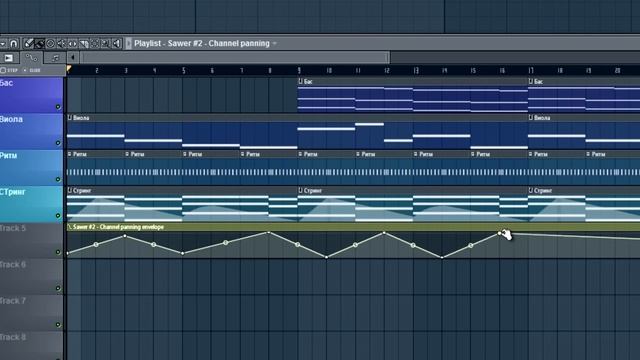
Task: Open the playlist options menu arrow
Action: pyautogui.click(x=3, y=43)
